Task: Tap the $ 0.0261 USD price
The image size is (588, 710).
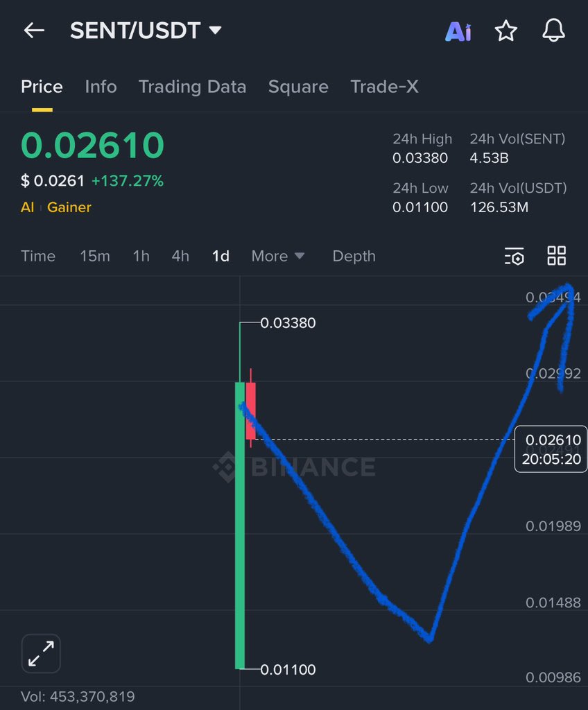Action: pyautogui.click(x=53, y=181)
